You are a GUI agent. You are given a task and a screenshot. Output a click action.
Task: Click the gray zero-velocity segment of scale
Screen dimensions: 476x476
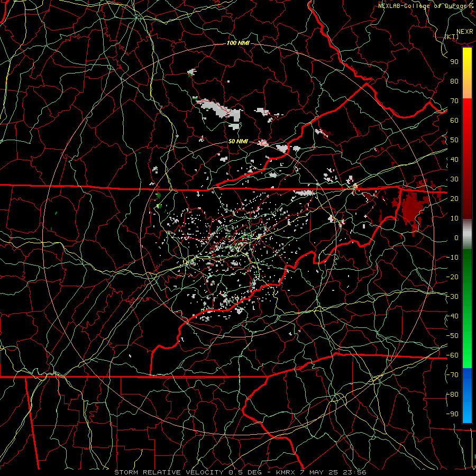point(467,234)
